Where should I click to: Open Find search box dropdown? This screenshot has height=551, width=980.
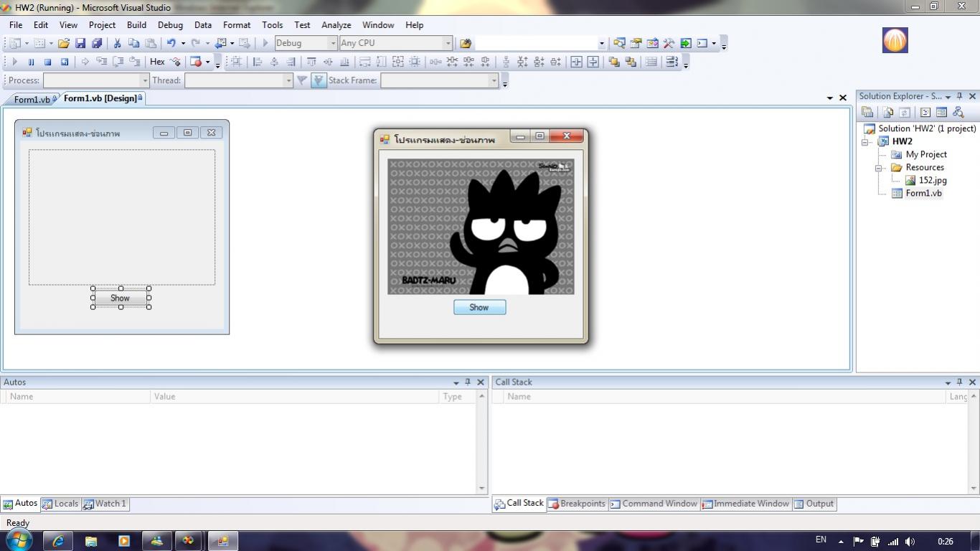click(601, 43)
